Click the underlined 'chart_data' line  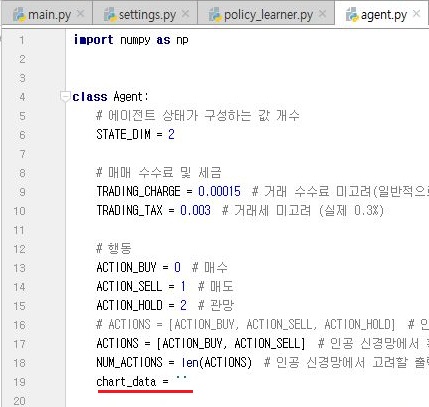click(x=142, y=381)
